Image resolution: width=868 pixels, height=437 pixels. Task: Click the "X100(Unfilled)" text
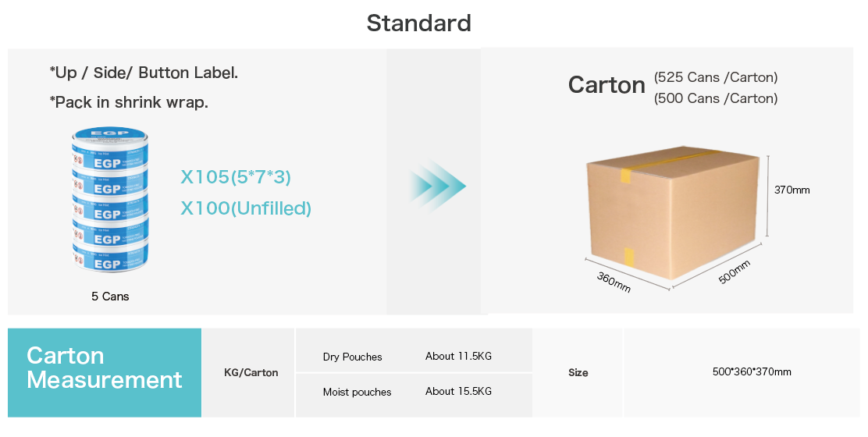tap(246, 208)
